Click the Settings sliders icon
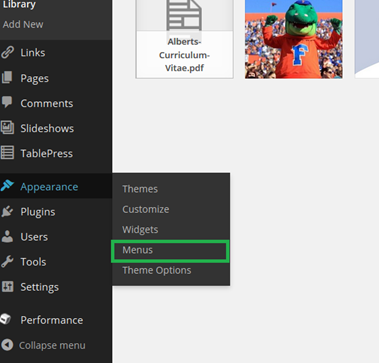 [x=7, y=287]
